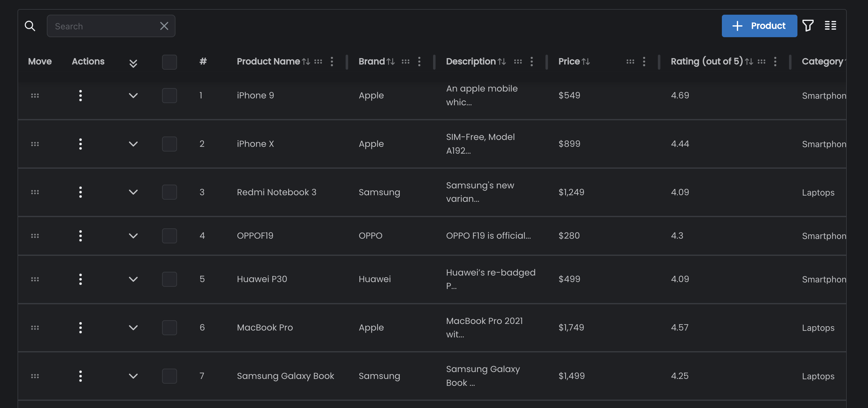Open Rating column options menu
This screenshot has height=408, width=868.
(775, 61)
